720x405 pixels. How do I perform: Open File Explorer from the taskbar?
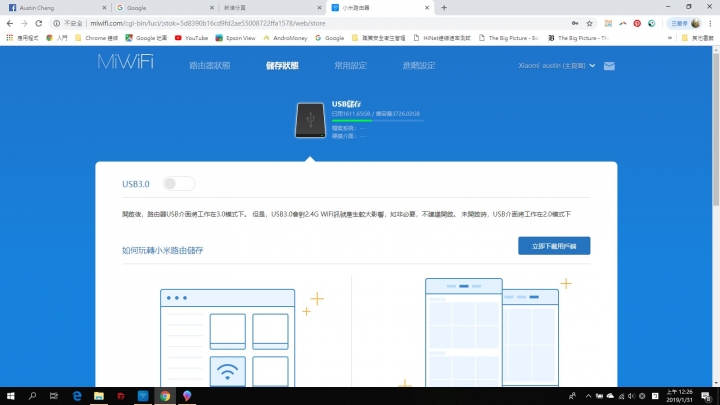click(99, 396)
